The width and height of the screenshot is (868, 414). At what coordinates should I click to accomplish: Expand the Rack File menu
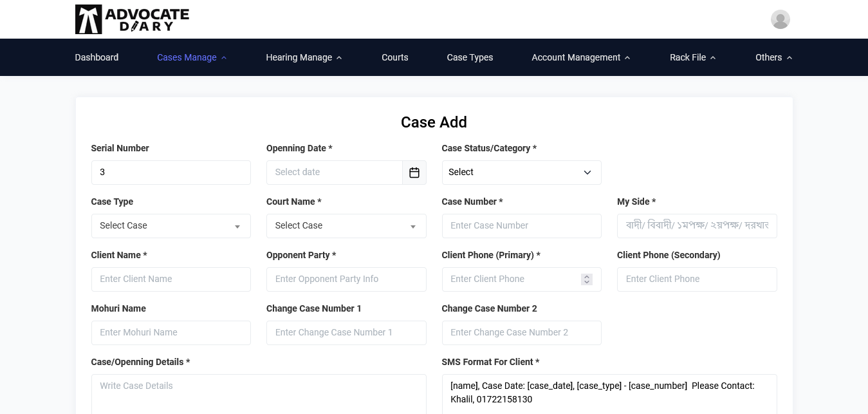pyautogui.click(x=692, y=57)
